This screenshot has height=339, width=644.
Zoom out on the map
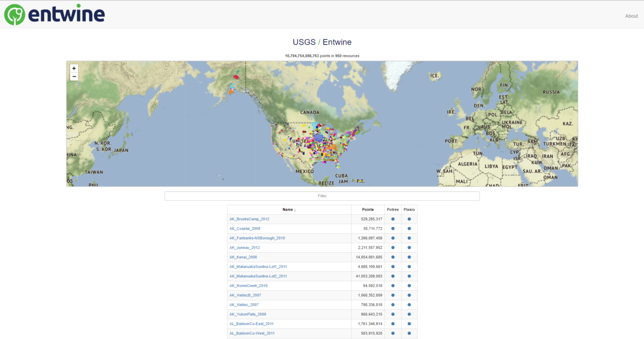coord(74,76)
